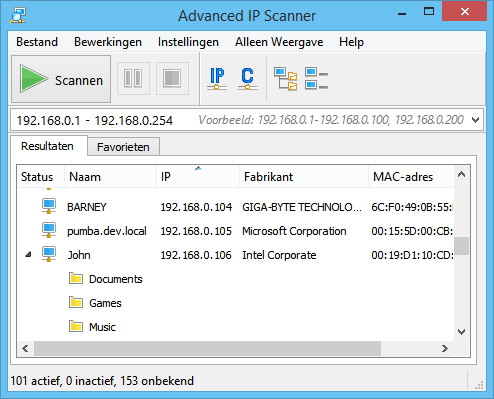494x399 pixels.
Task: Click MAC address starting 6C:F0:49
Action: (x=412, y=207)
